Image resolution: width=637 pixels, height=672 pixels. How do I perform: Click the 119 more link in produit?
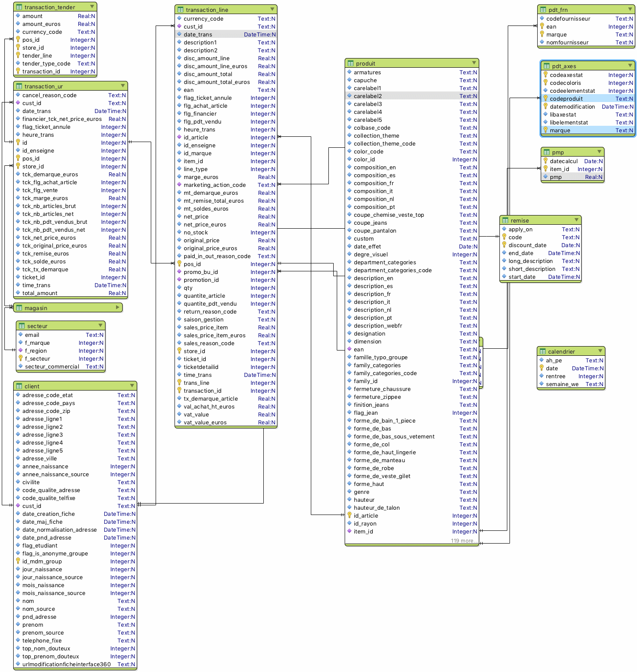click(x=463, y=541)
